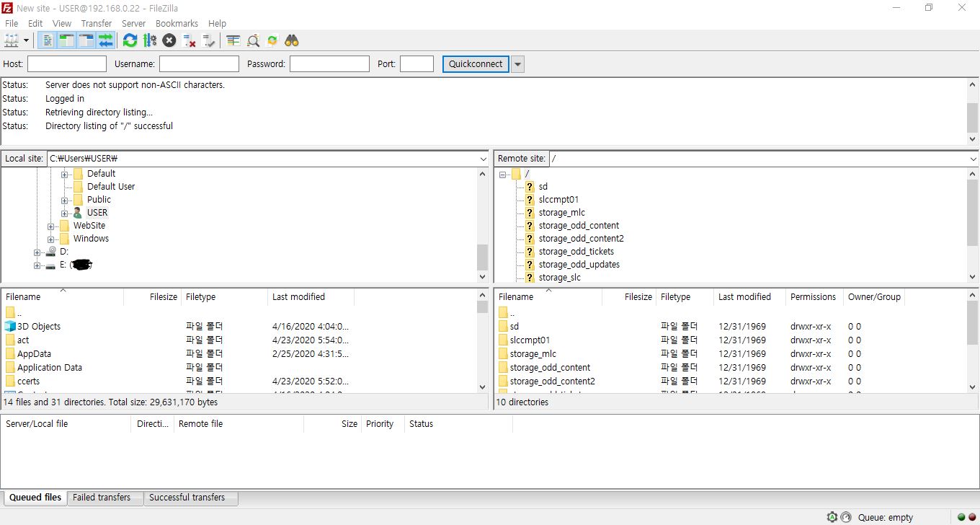Expand the USER folder in local tree
Image resolution: width=980 pixels, height=525 pixels.
64,213
